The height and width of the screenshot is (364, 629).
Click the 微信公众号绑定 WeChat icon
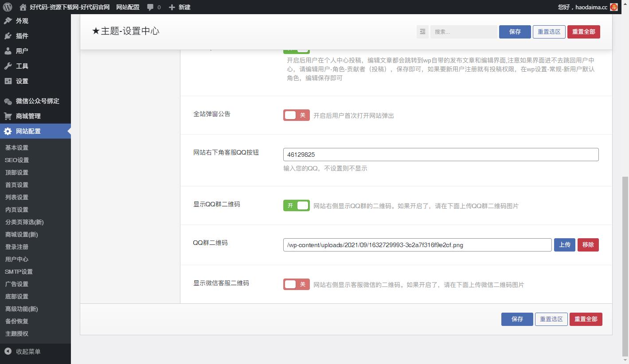pyautogui.click(x=8, y=101)
